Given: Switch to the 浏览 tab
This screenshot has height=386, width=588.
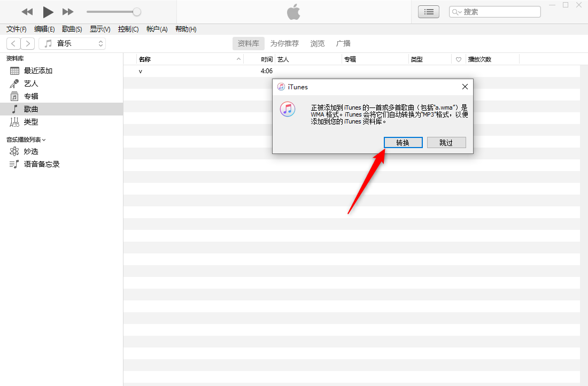Looking at the screenshot, I should click(x=317, y=43).
